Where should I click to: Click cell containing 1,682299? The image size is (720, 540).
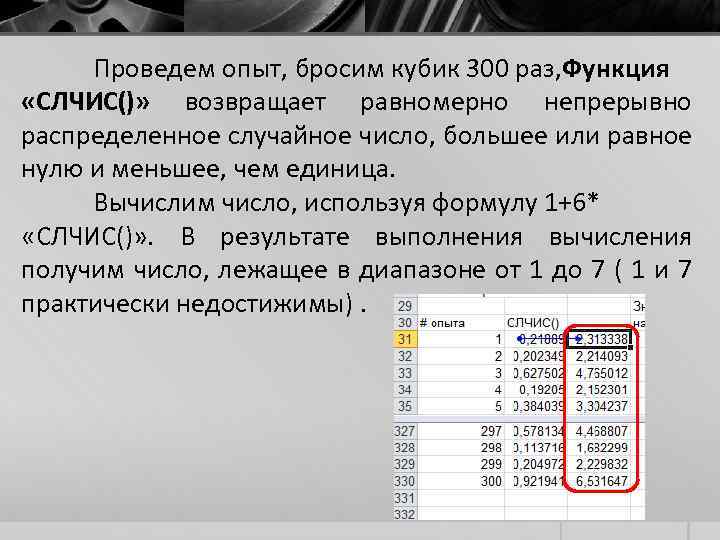click(x=600, y=448)
